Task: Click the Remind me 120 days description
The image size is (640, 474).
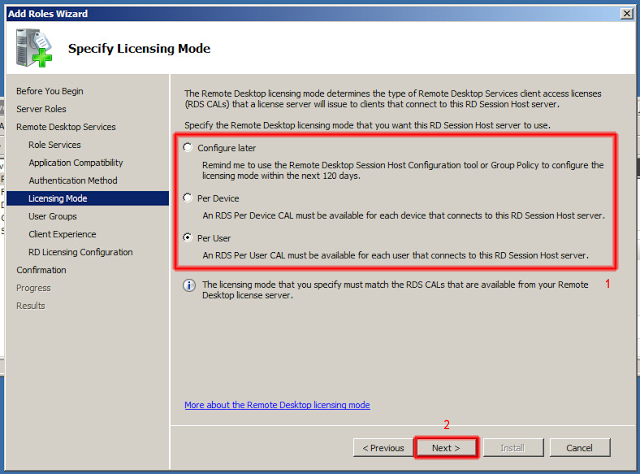Action: click(403, 170)
